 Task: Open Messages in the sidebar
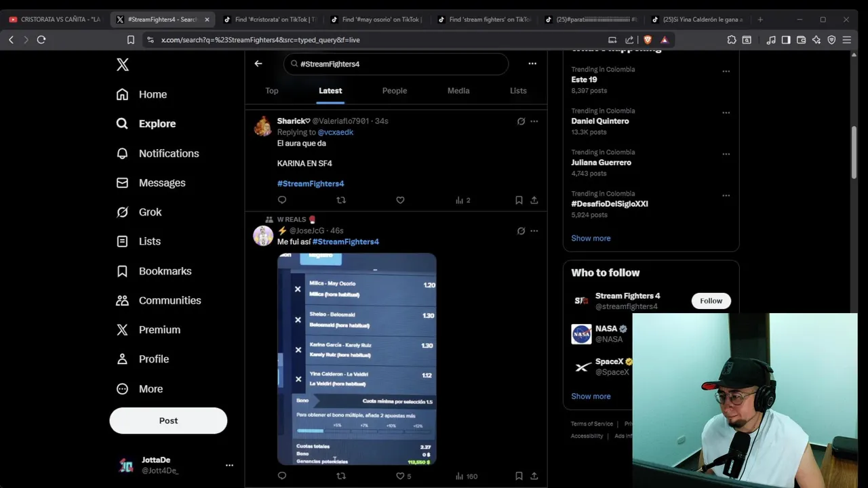coord(151,182)
